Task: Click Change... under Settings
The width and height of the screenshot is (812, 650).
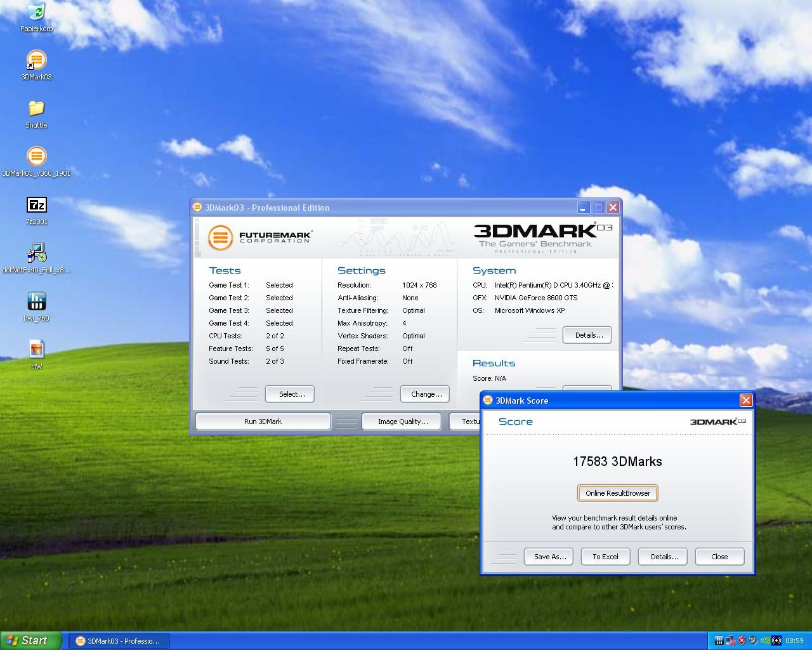Action: (x=426, y=394)
